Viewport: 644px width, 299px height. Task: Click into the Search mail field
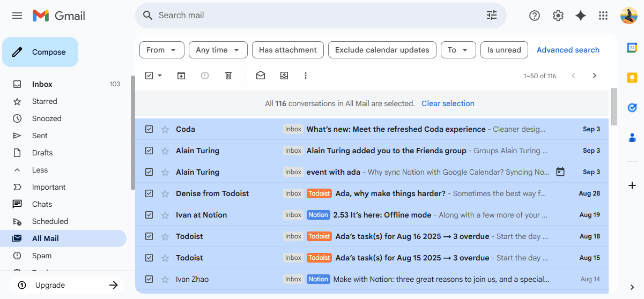(319, 16)
